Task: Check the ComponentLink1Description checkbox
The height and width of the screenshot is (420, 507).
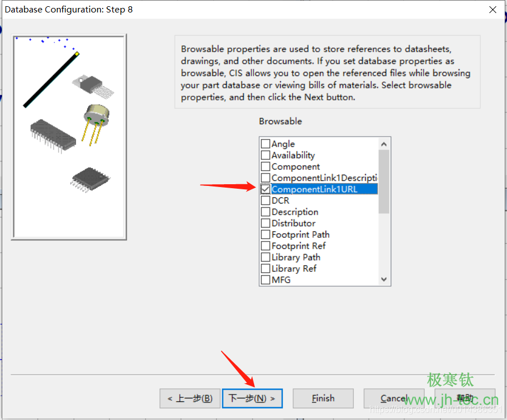Action: click(x=265, y=178)
